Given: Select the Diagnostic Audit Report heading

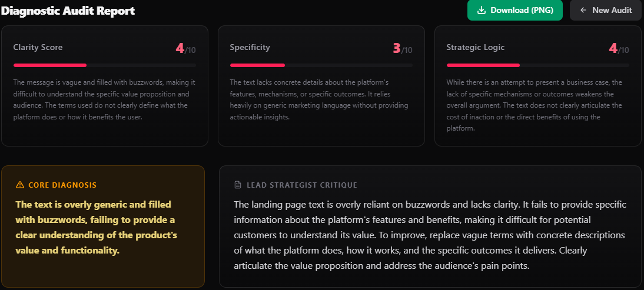Looking at the screenshot, I should tap(68, 11).
